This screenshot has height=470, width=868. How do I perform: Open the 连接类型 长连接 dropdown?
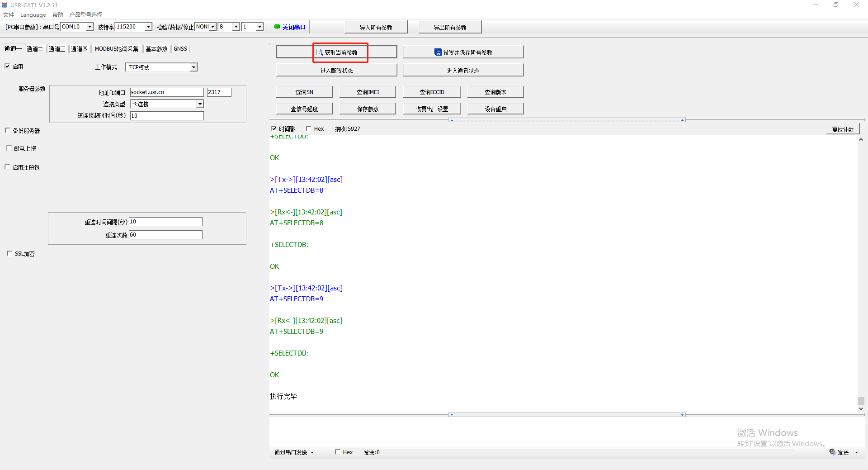coord(199,104)
